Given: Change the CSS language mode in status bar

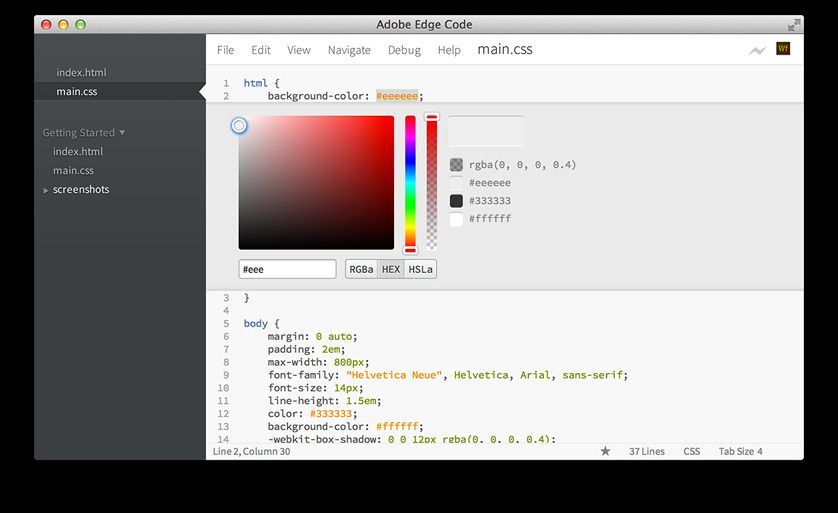Looking at the screenshot, I should [691, 452].
